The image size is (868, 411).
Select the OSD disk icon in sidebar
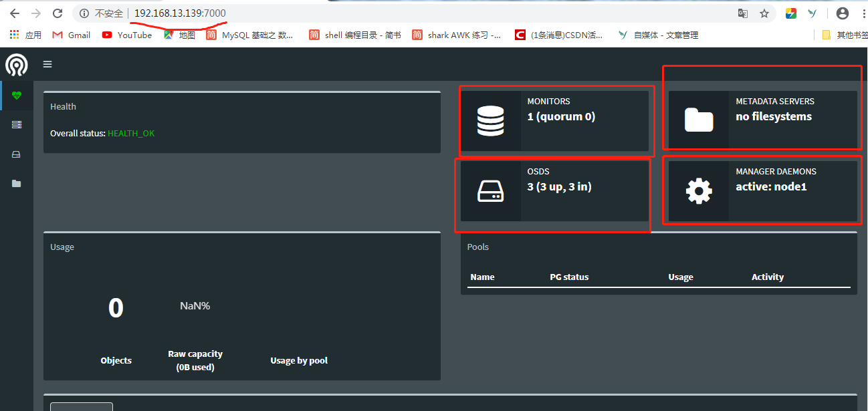point(16,154)
